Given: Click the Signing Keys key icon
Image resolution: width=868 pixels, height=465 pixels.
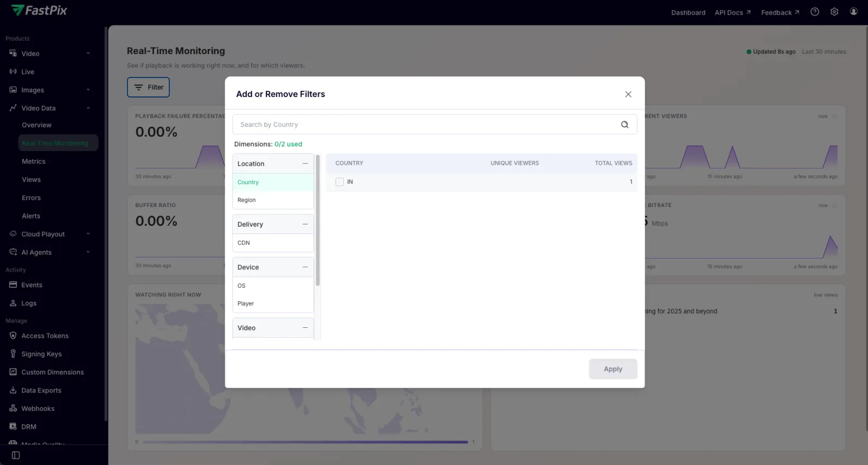Looking at the screenshot, I should (x=13, y=354).
